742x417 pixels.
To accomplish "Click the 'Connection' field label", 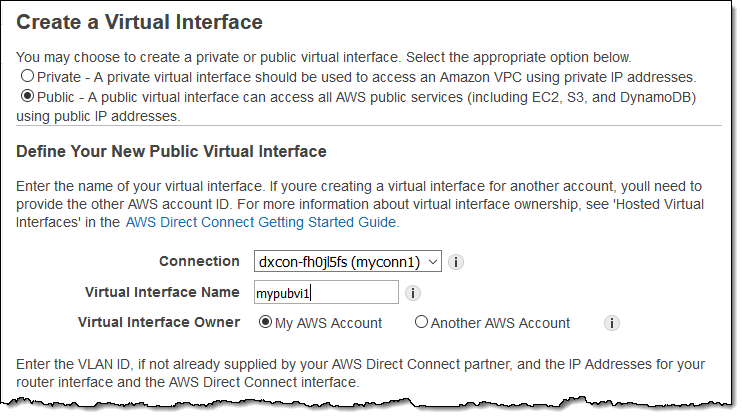I will coord(199,261).
